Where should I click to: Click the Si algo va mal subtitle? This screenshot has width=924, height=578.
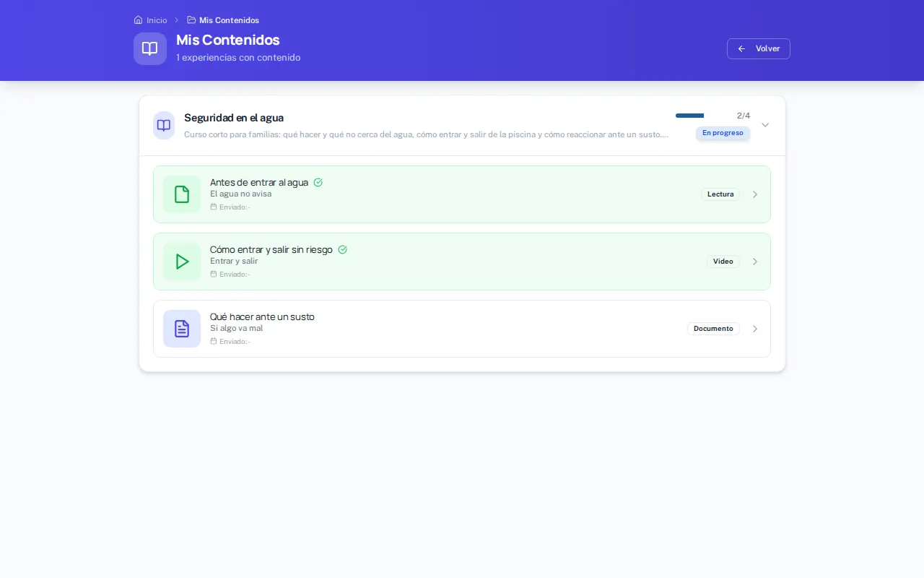237,328
